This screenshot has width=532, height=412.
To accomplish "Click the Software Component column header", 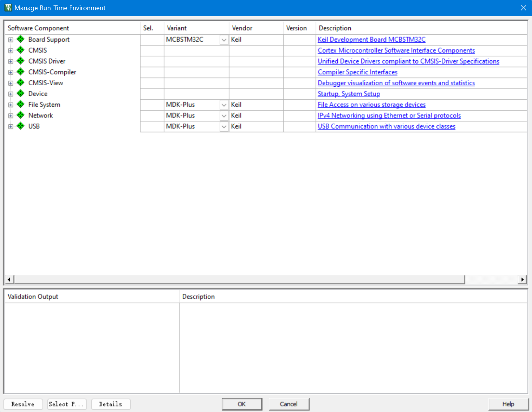I will (72, 28).
